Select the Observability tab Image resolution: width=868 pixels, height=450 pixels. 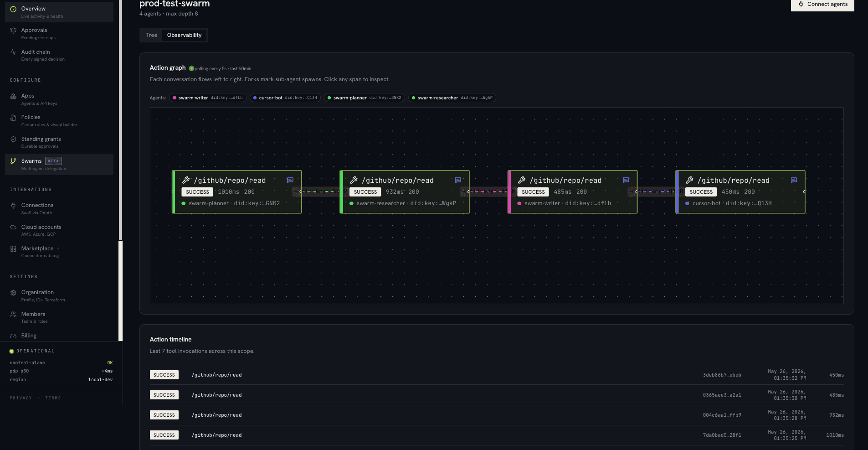(x=184, y=35)
